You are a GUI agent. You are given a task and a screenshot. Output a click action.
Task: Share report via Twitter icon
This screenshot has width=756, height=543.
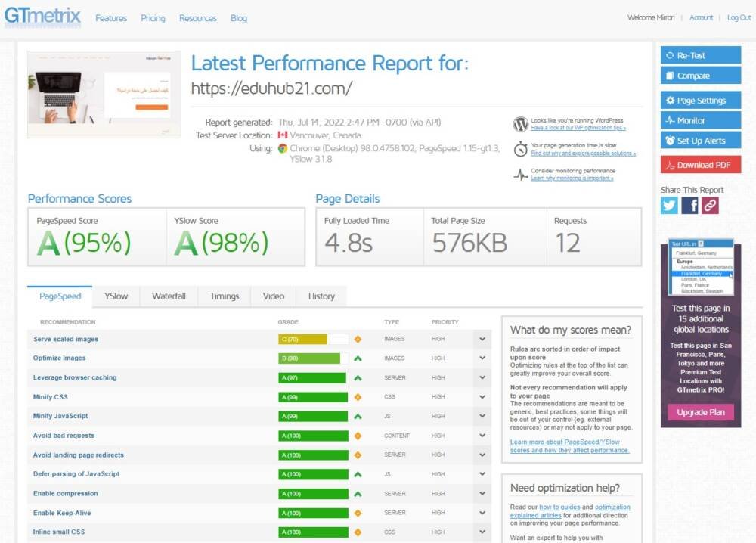(670, 206)
